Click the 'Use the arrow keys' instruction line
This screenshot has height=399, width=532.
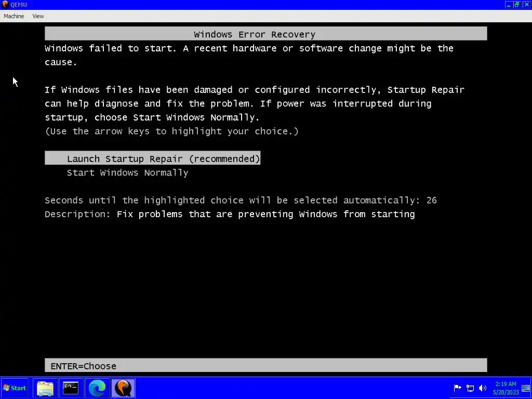pos(171,131)
